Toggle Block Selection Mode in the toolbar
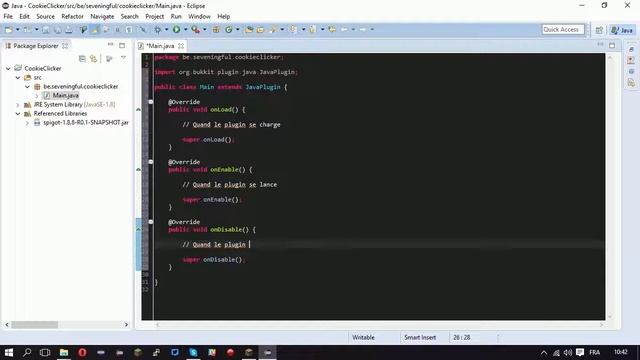The image size is (640, 360). tap(118, 29)
